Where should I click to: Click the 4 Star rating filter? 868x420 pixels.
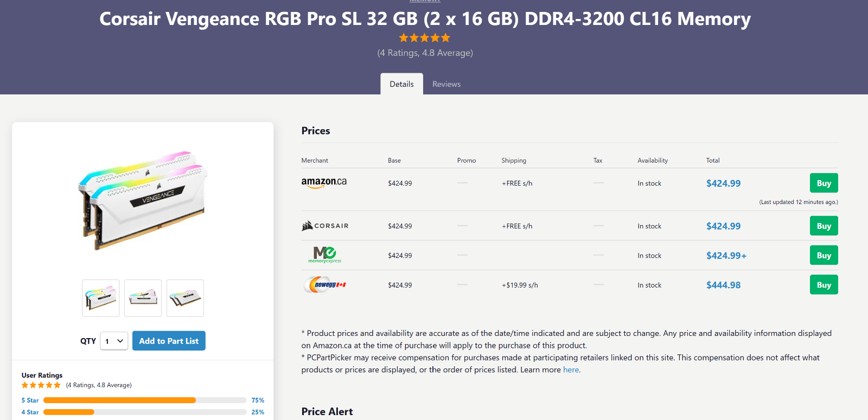[30, 412]
